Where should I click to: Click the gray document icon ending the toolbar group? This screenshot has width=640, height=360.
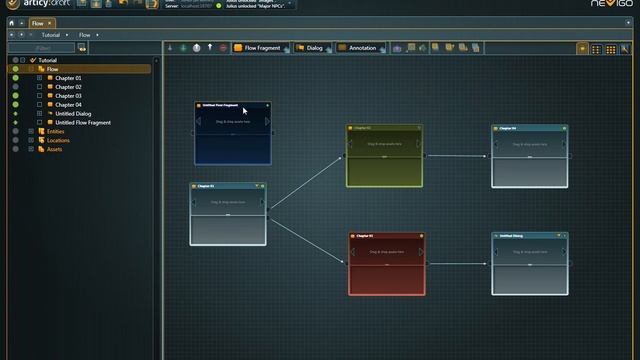tap(476, 48)
